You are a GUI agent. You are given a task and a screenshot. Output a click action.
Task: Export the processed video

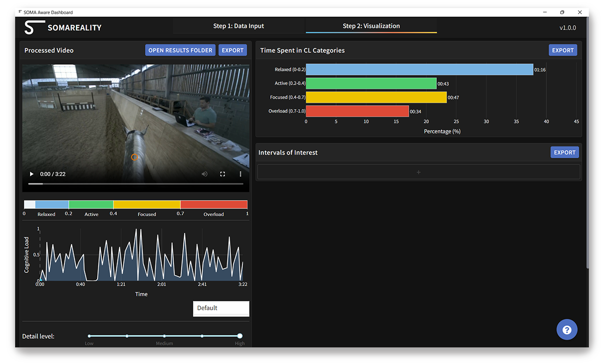click(x=233, y=50)
